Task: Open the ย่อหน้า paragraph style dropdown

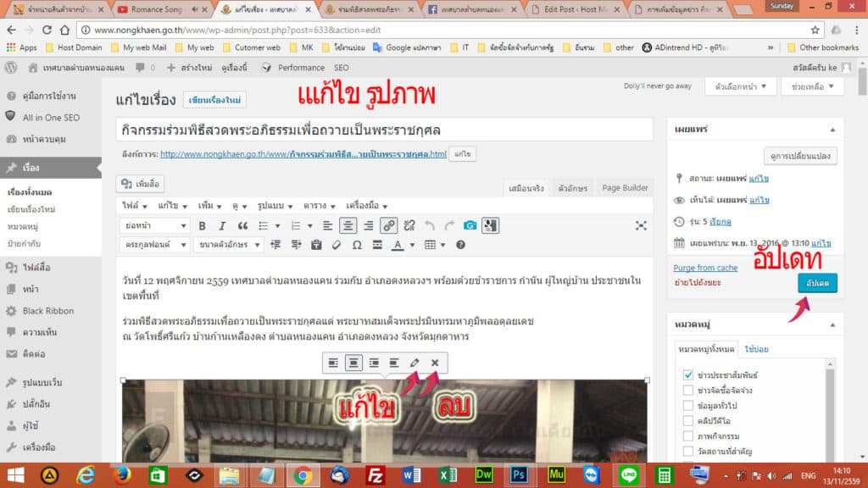Action: coord(157,225)
